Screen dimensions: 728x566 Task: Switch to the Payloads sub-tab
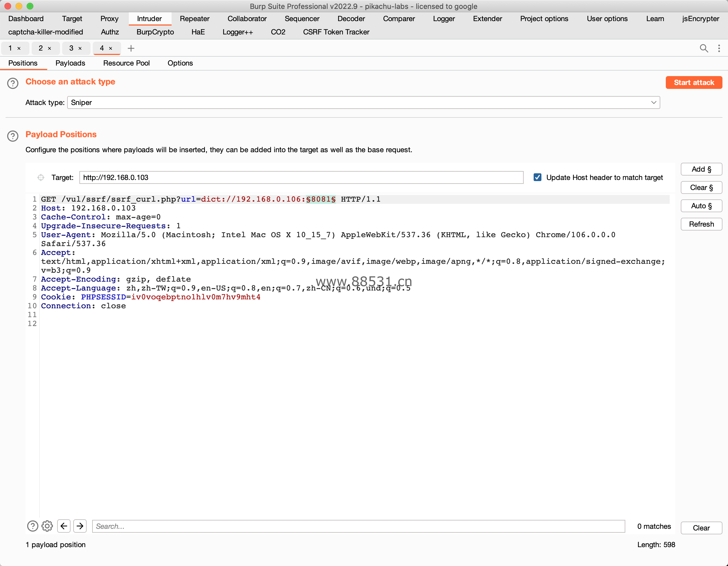(70, 63)
